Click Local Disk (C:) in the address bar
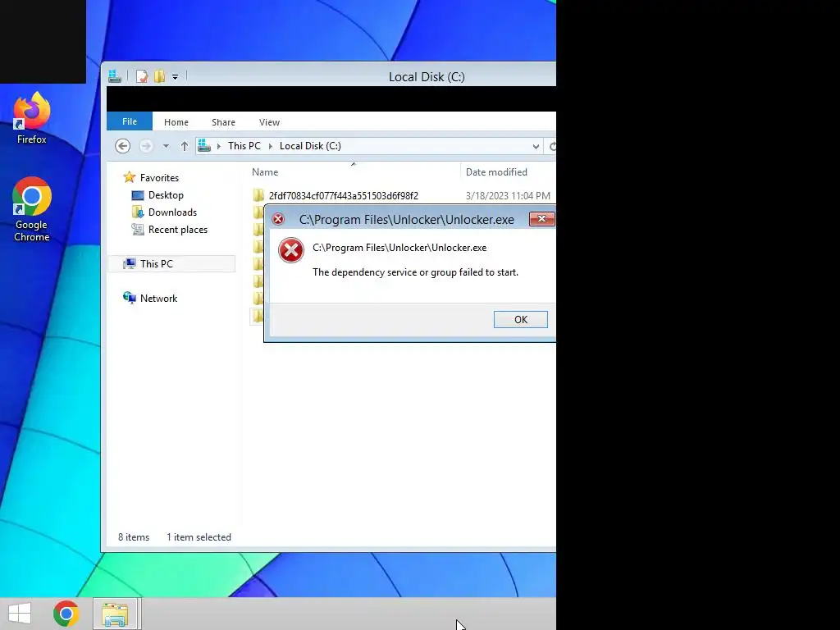The width and height of the screenshot is (840, 630). [310, 146]
